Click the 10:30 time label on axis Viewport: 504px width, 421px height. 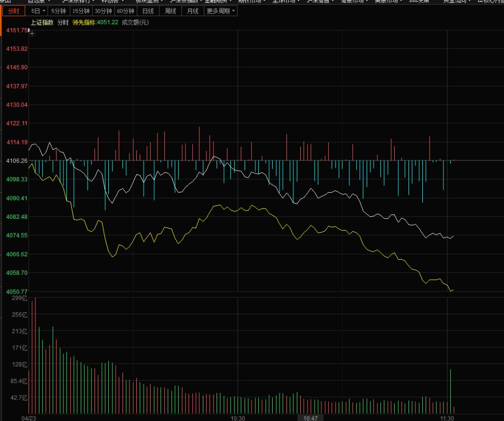(x=238, y=418)
